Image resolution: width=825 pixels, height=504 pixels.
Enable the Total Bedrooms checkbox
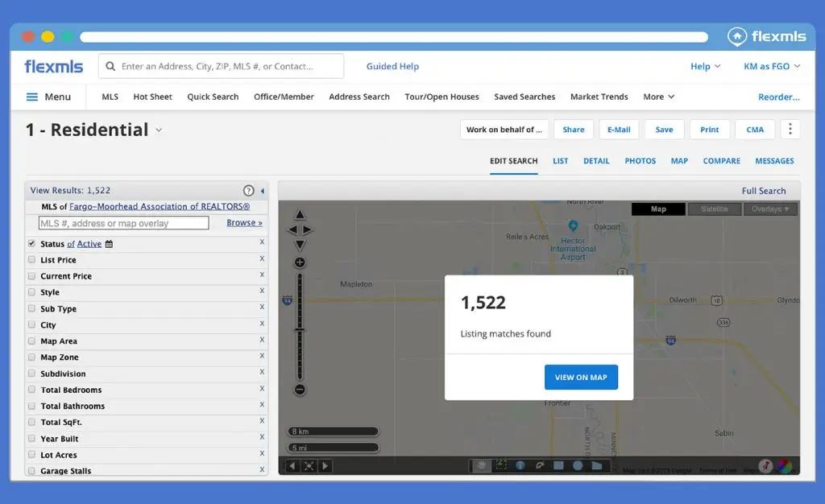point(31,390)
